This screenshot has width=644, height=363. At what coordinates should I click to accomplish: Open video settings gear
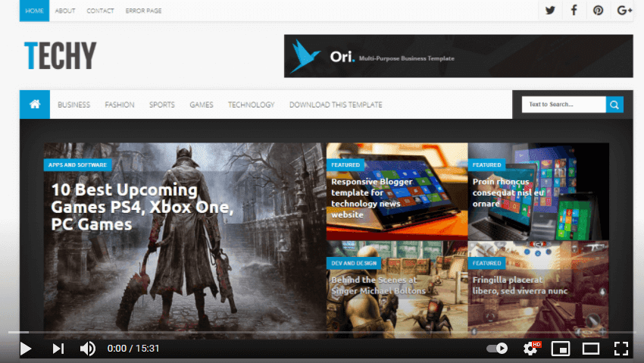click(530, 349)
